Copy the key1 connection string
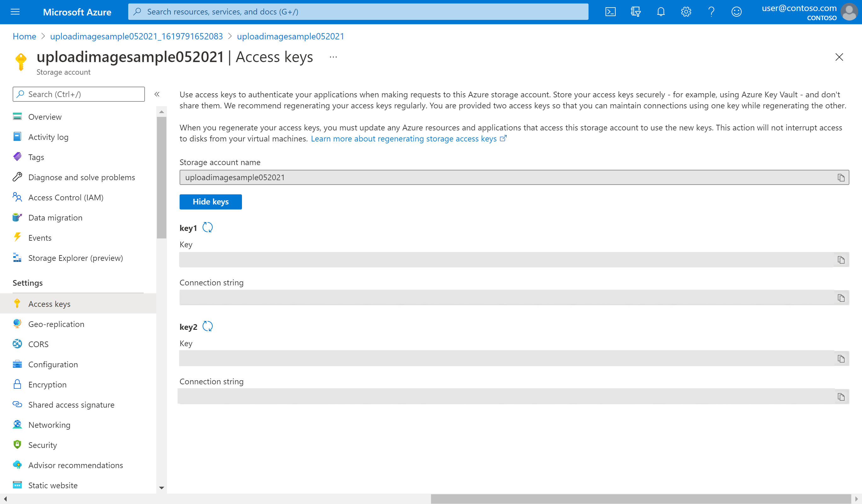Screen dimensions: 862x504 (x=841, y=298)
